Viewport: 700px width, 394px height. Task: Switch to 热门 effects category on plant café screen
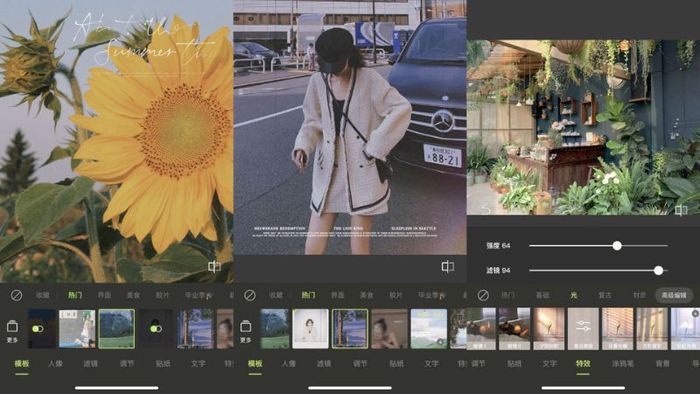click(x=508, y=295)
